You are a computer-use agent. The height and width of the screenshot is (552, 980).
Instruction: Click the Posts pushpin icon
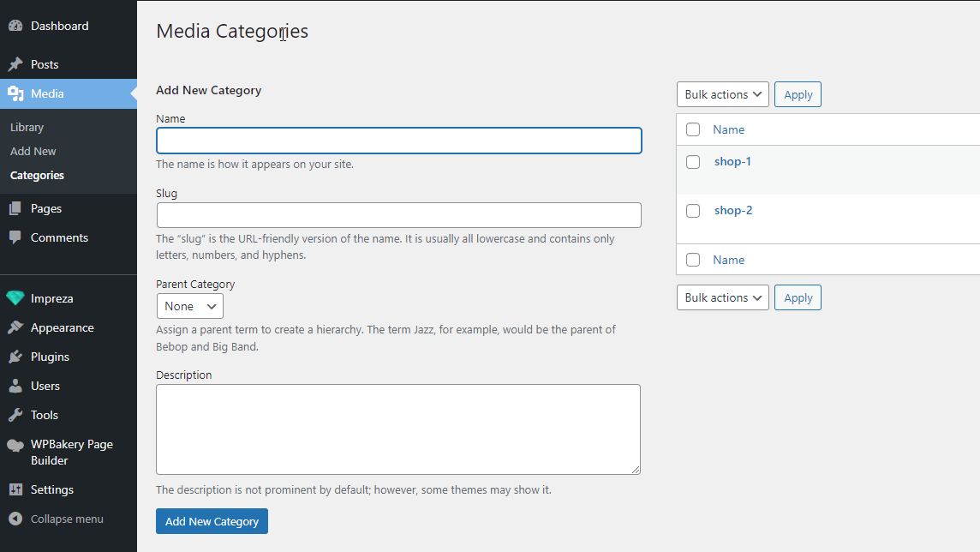coord(15,64)
